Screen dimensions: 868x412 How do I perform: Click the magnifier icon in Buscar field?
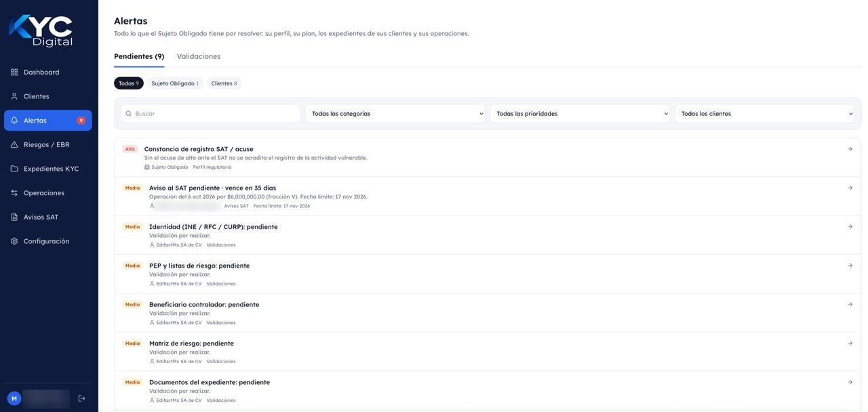129,114
